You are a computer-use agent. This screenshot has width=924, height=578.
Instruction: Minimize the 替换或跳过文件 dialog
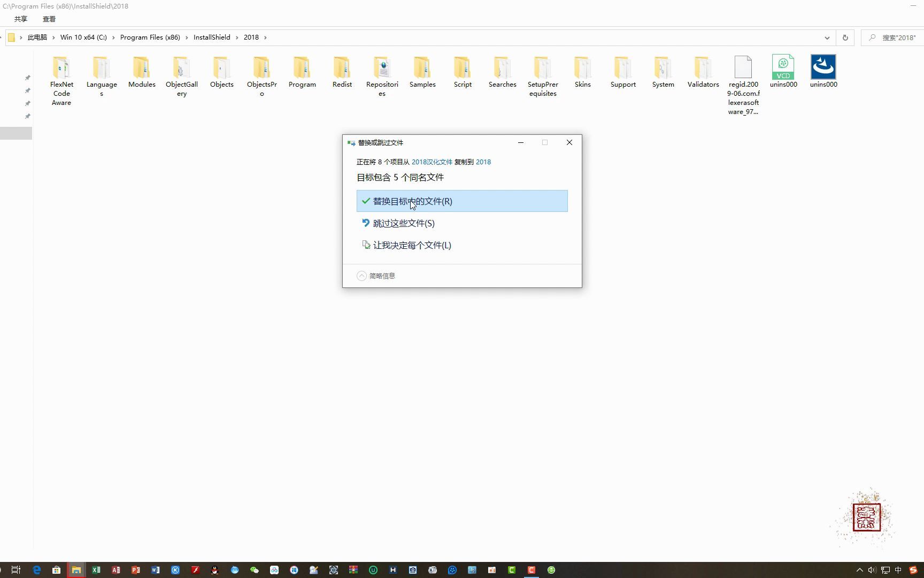pos(521,142)
